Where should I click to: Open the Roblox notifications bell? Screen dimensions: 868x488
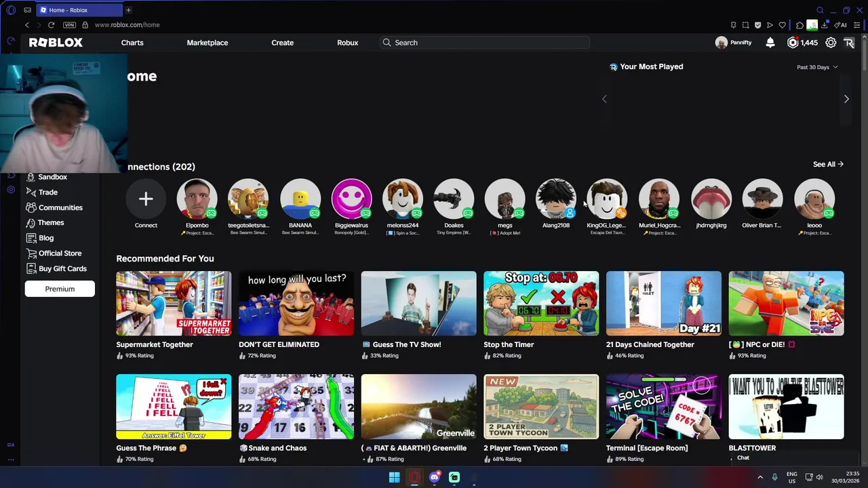[770, 43]
